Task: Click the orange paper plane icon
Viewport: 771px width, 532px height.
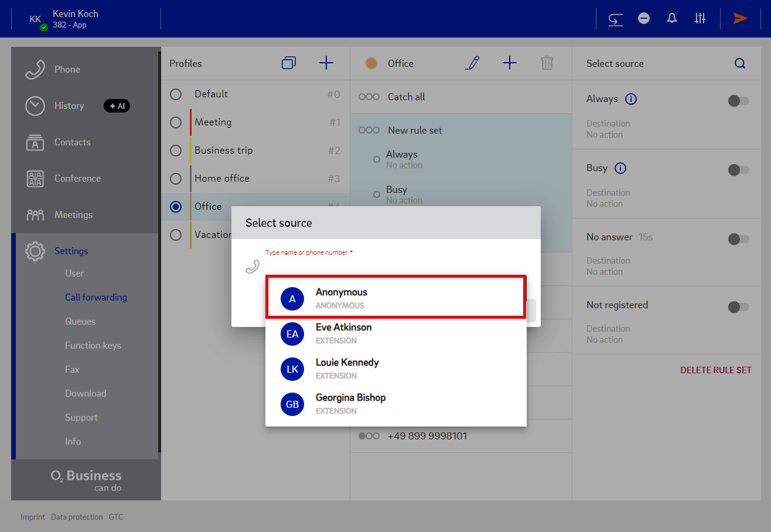Action: [740, 19]
